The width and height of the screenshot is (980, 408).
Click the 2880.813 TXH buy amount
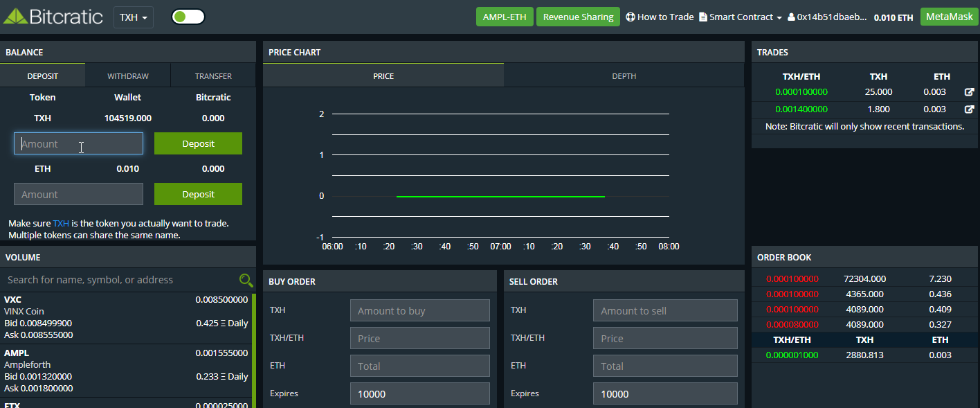864,355
